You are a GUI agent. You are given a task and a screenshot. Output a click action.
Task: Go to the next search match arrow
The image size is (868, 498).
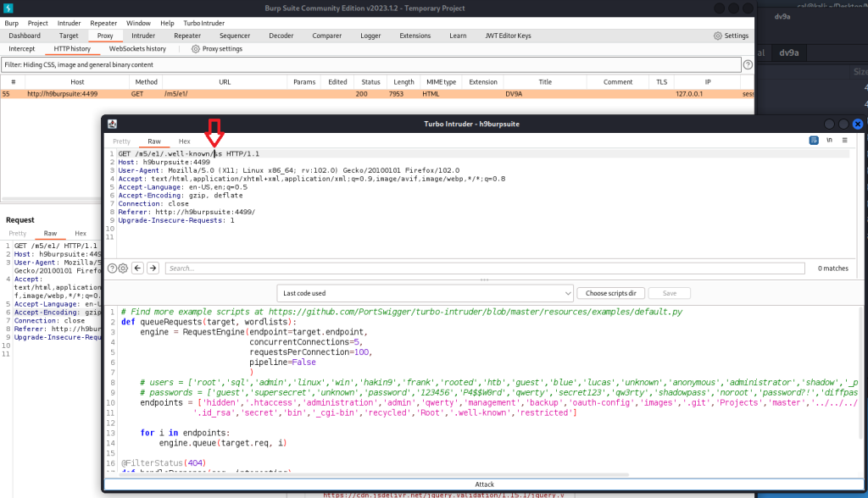point(153,268)
